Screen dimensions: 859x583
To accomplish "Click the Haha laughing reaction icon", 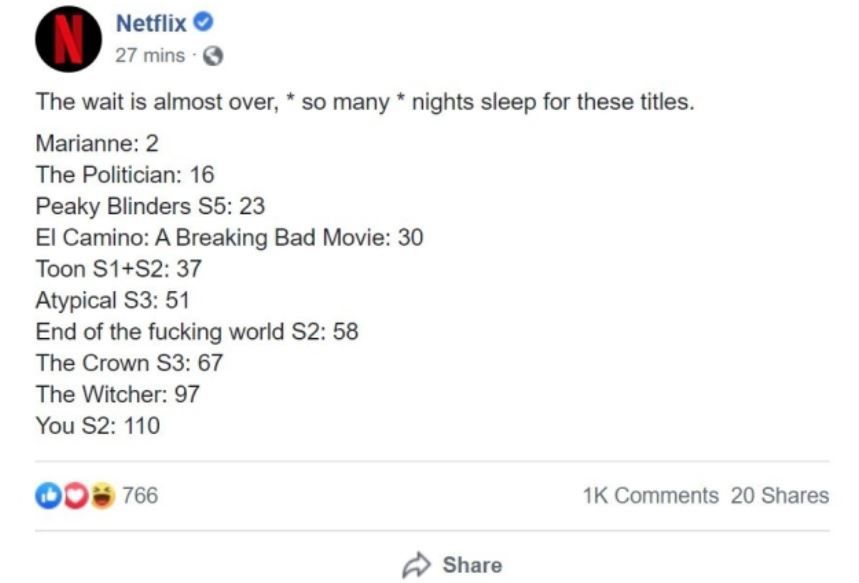I will [102, 496].
